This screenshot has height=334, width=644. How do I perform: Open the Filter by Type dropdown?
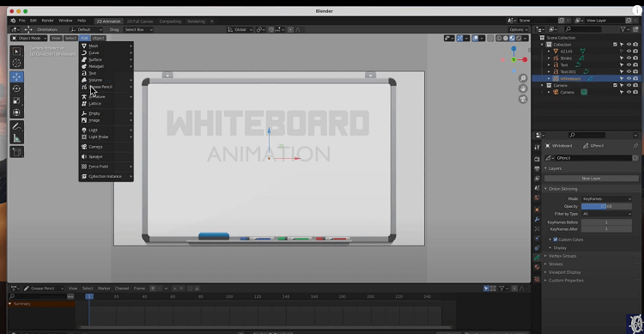pos(606,214)
